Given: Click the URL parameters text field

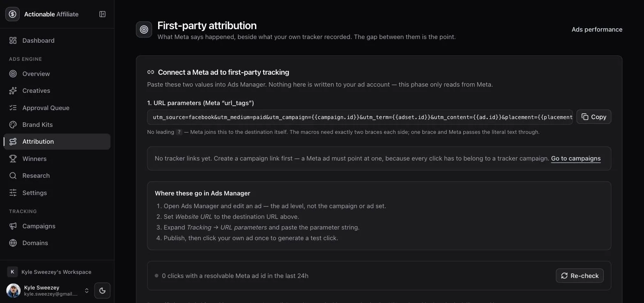Looking at the screenshot, I should [360, 117].
